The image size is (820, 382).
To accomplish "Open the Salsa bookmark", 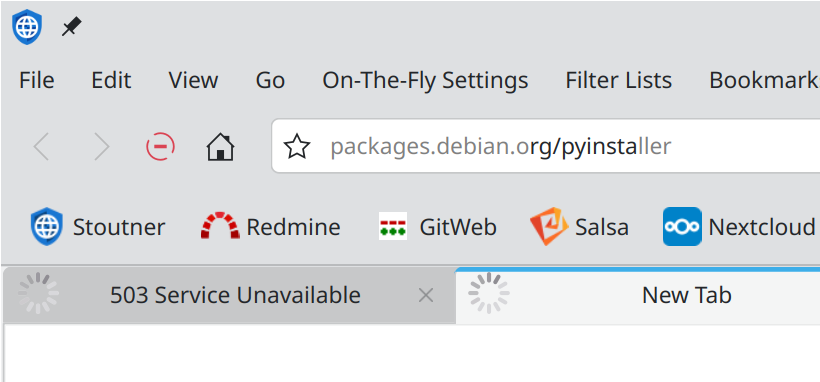I will [x=579, y=227].
